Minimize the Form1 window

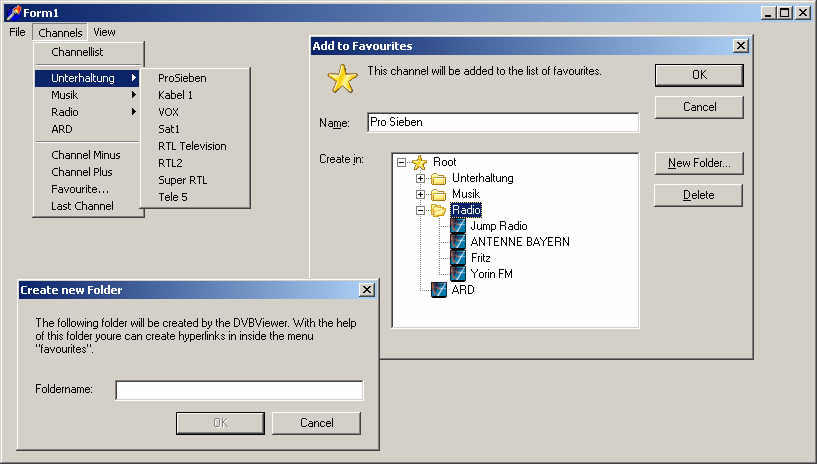769,13
